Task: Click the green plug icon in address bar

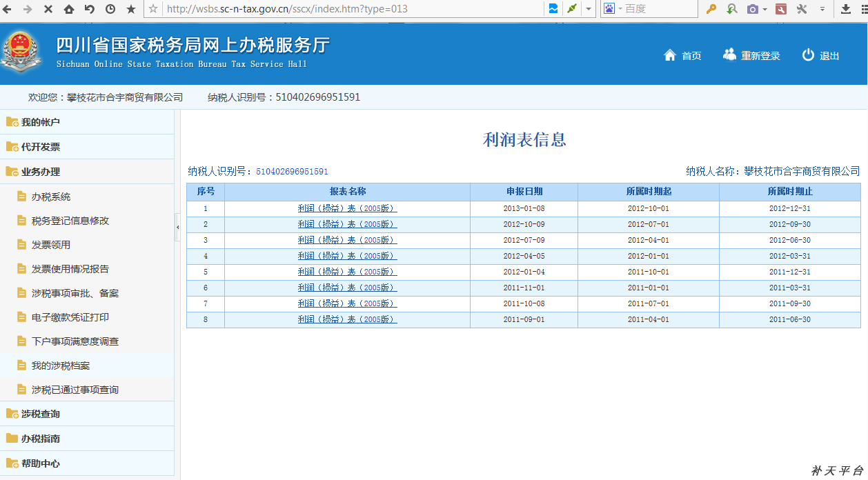Action: (x=571, y=9)
